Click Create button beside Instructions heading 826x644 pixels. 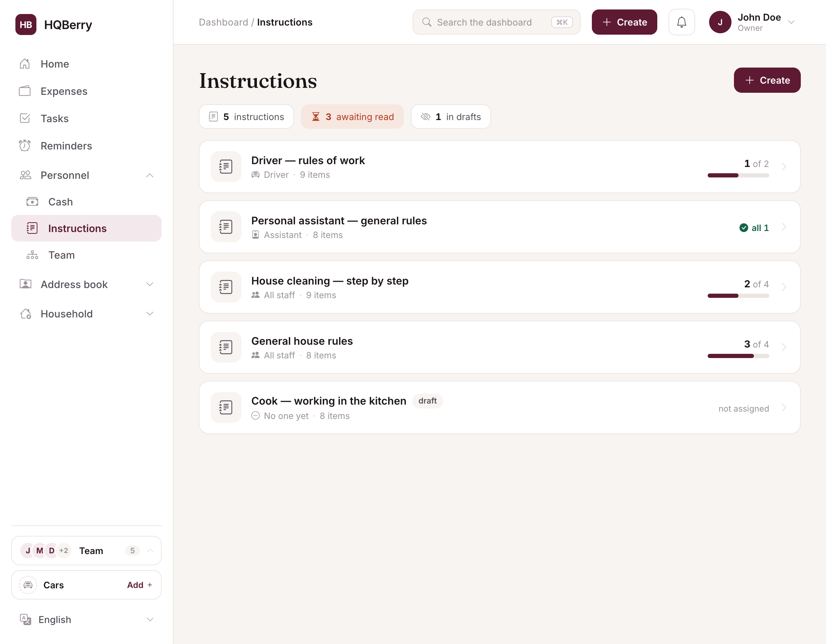[767, 80]
